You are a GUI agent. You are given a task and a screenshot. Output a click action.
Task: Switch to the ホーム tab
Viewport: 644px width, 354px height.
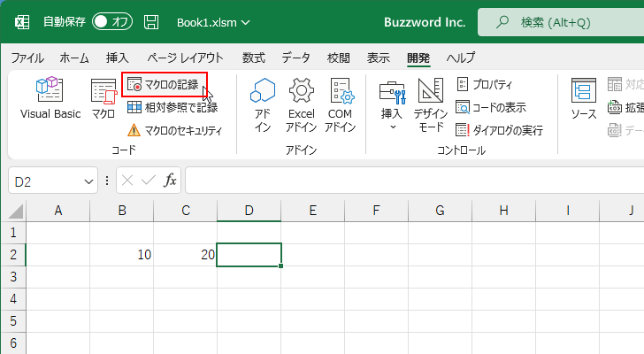tap(74, 58)
